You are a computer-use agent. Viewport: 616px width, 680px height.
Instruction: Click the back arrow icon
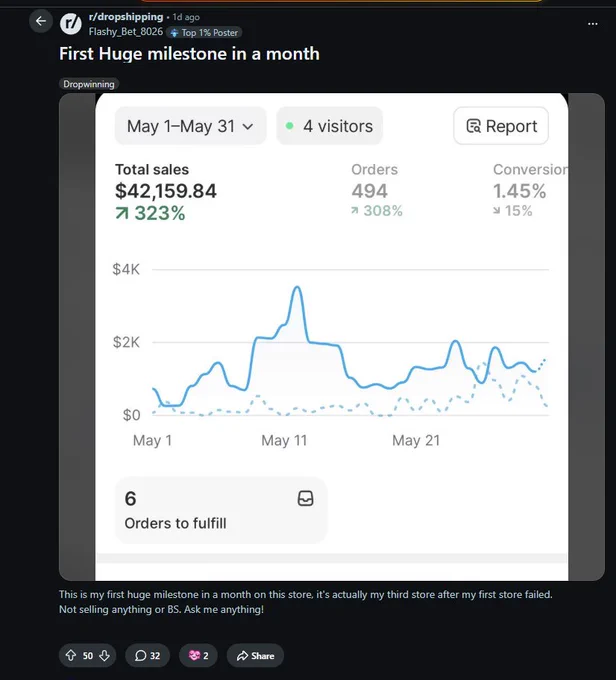(x=41, y=21)
